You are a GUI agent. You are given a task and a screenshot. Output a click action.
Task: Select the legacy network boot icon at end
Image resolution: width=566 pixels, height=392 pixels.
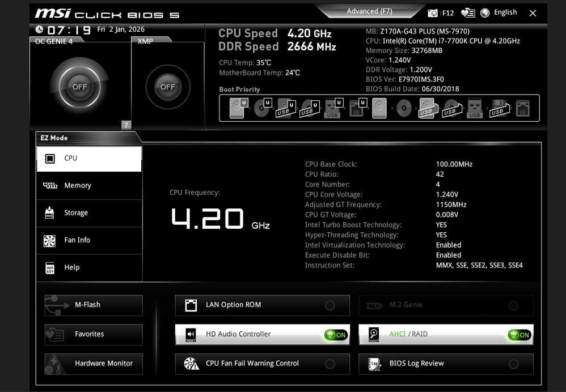coord(523,108)
